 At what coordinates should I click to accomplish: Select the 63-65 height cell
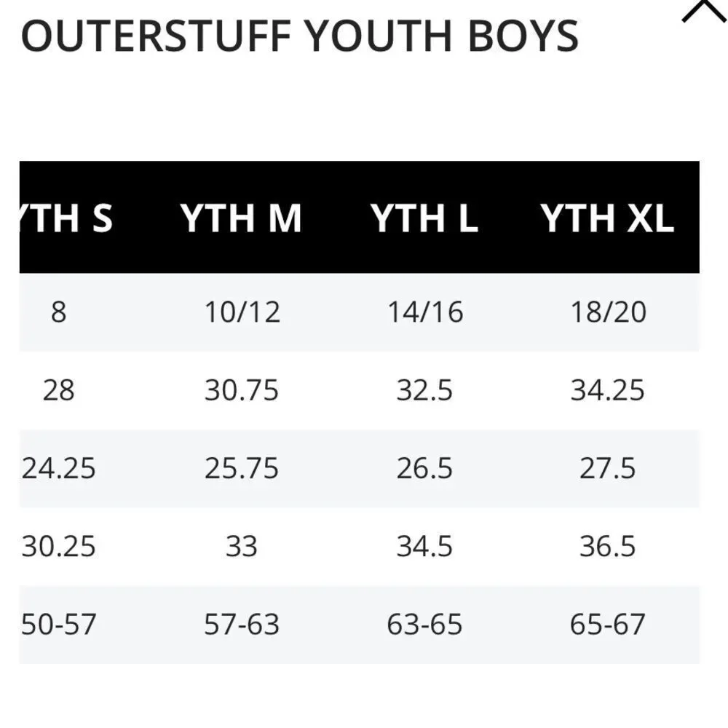pos(424,624)
